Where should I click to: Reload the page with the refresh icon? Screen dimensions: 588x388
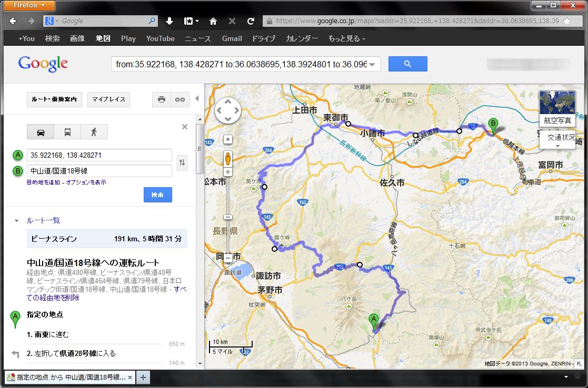(x=251, y=21)
